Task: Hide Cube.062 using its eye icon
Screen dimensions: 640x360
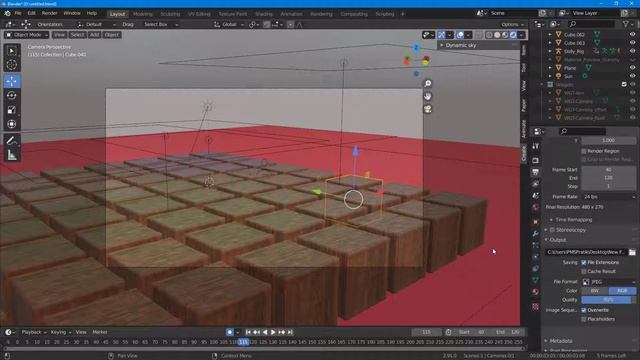Action: tap(632, 35)
